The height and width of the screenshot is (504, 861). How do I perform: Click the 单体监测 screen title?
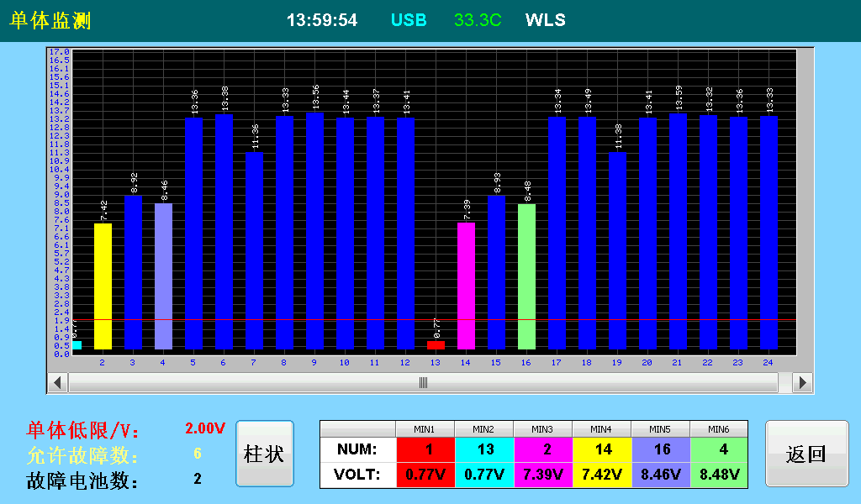tap(50, 21)
